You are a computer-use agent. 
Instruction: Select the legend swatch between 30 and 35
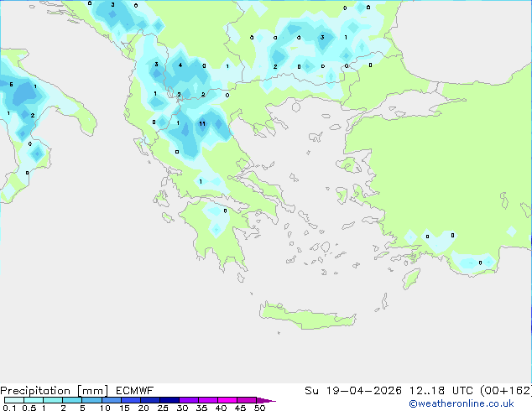pos(189,400)
